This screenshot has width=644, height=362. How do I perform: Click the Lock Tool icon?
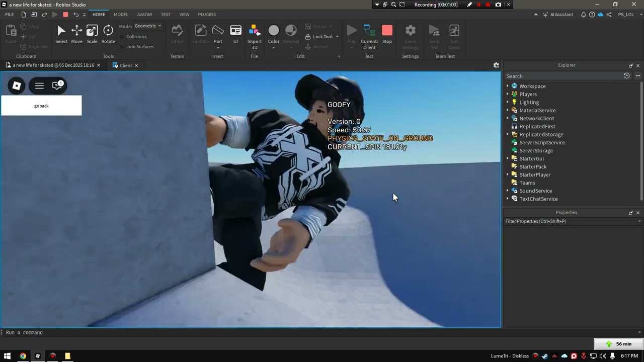[308, 37]
